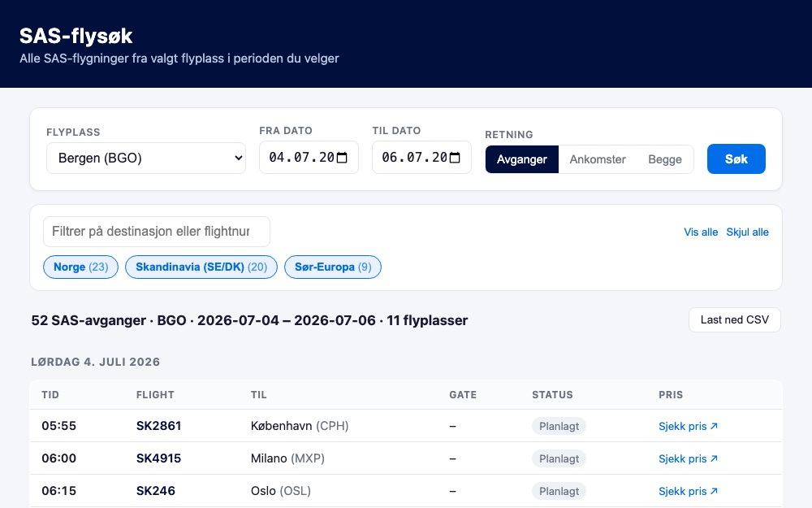Image resolution: width=812 pixels, height=508 pixels.
Task: Click the PRIS column header
Action: coord(671,395)
